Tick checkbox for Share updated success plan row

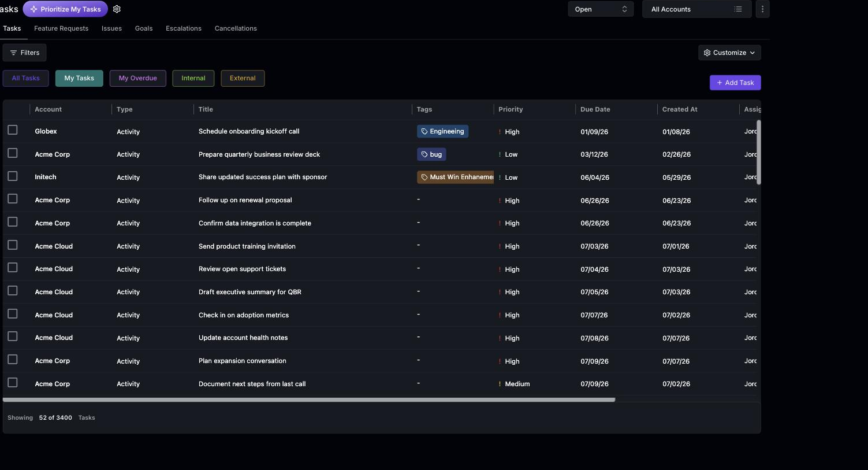click(x=13, y=176)
